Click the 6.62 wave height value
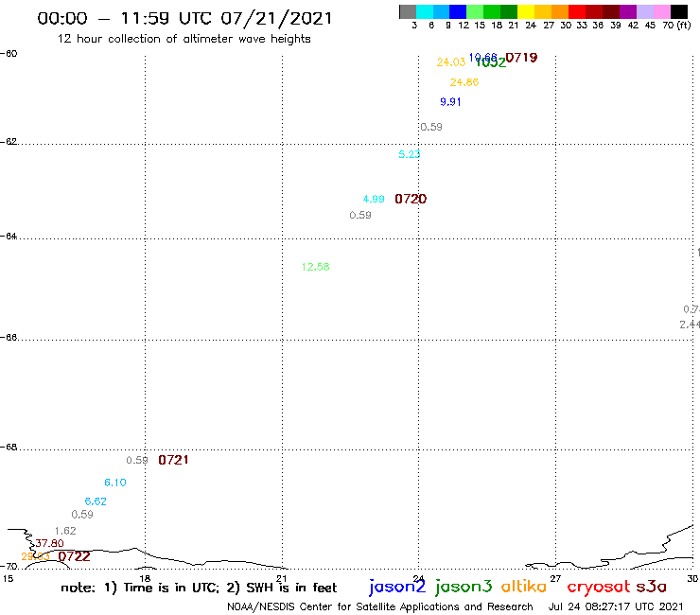Viewport: 700px width, 615px height. point(96,501)
